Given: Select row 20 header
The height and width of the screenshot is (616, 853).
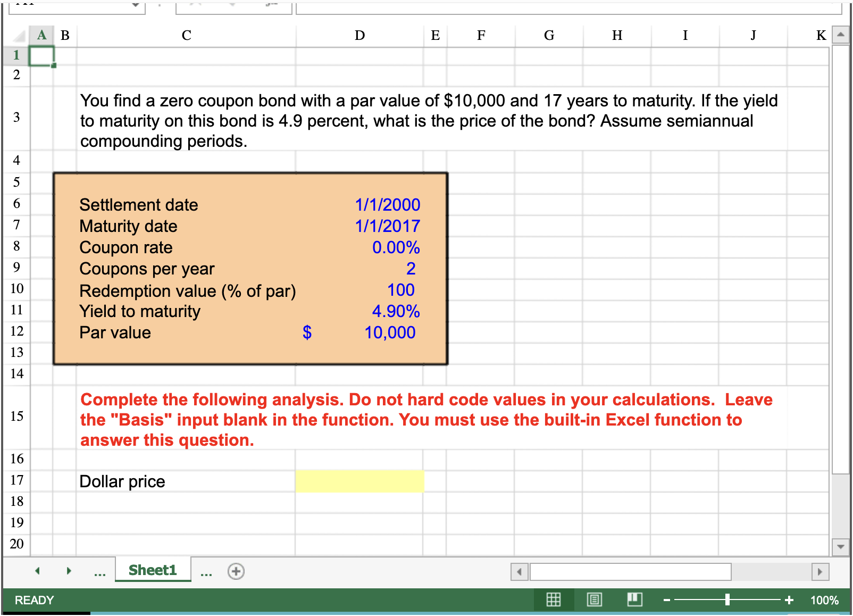Looking at the screenshot, I should [16, 545].
